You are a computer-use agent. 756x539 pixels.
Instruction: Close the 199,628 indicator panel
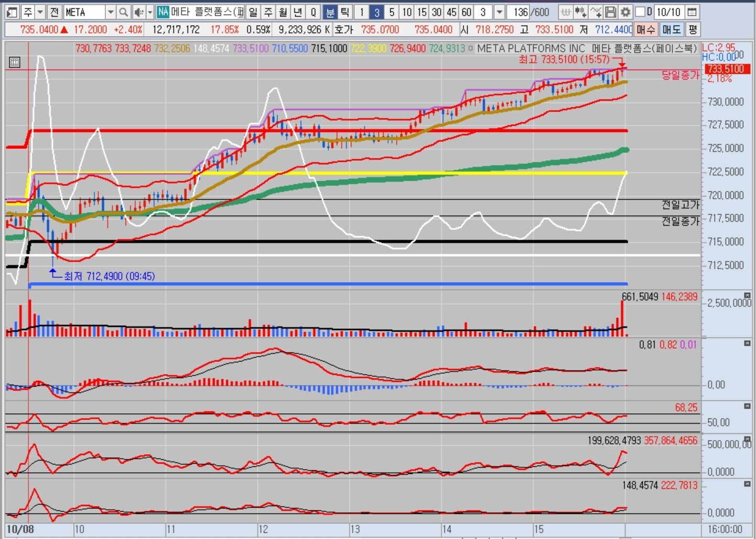(x=747, y=439)
